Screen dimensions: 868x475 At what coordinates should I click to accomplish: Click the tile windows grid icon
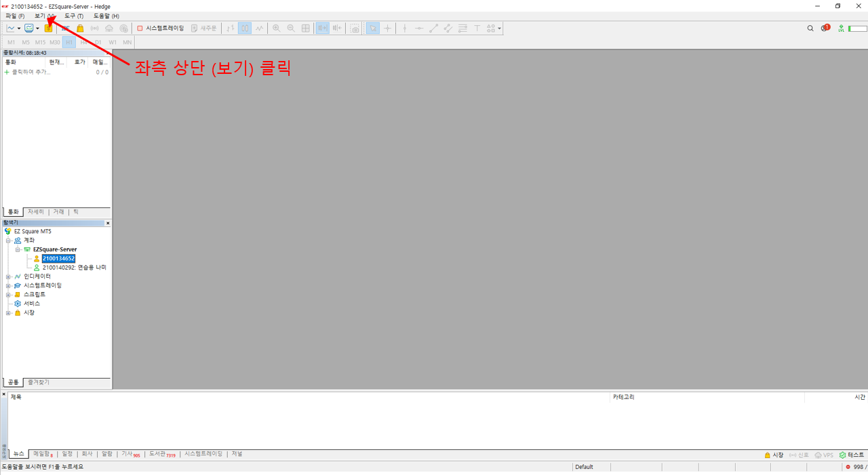(306, 28)
